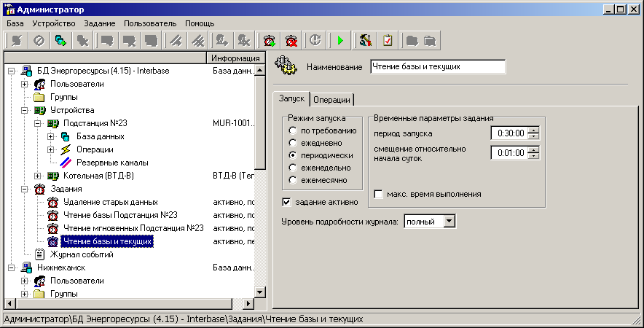
Task: Click the database computer icon next to БД Энергоресурсы
Action: [x=27, y=71]
